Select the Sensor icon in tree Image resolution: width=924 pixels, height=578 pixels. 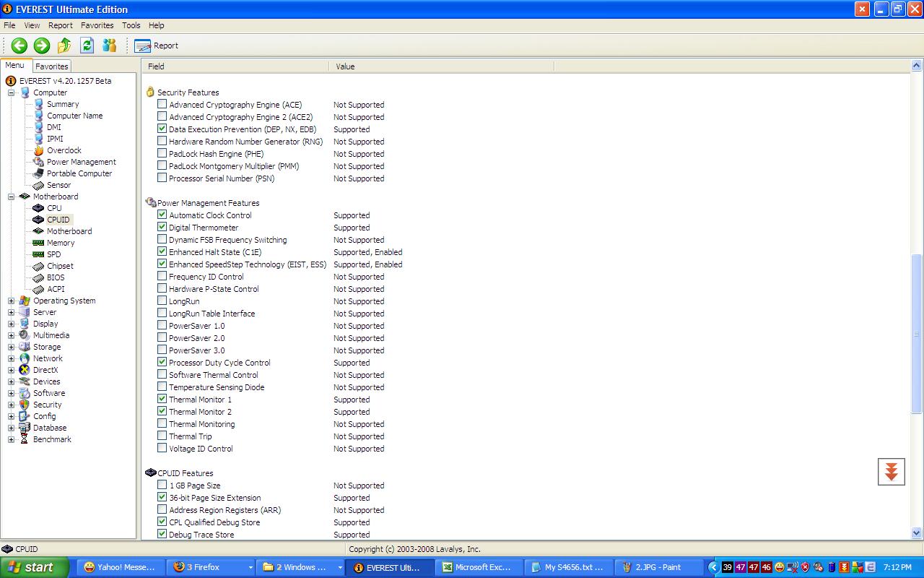(x=38, y=185)
